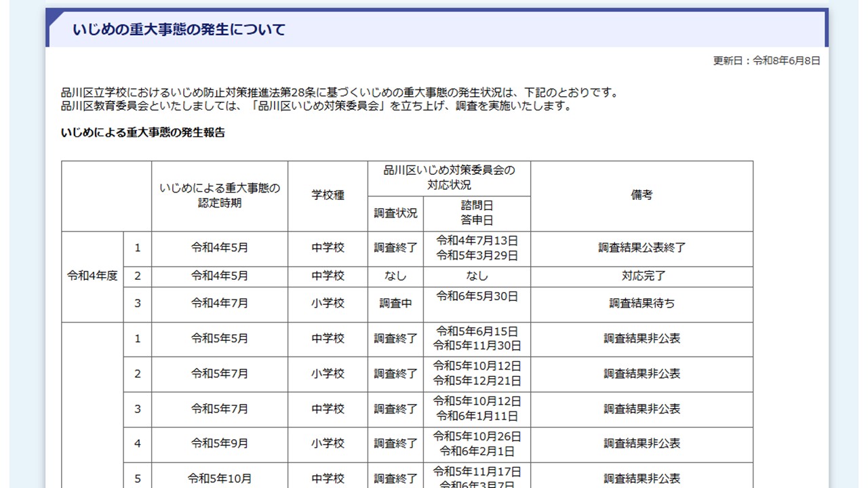Click 中学校 in the 令和5年5月 row
Screen dimensions: 868x488
(x=328, y=338)
